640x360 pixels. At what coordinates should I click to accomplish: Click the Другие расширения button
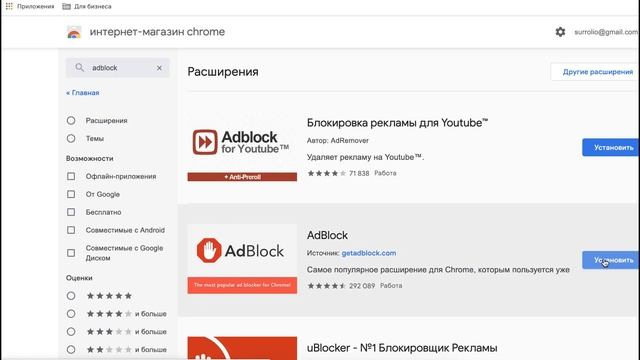click(595, 72)
